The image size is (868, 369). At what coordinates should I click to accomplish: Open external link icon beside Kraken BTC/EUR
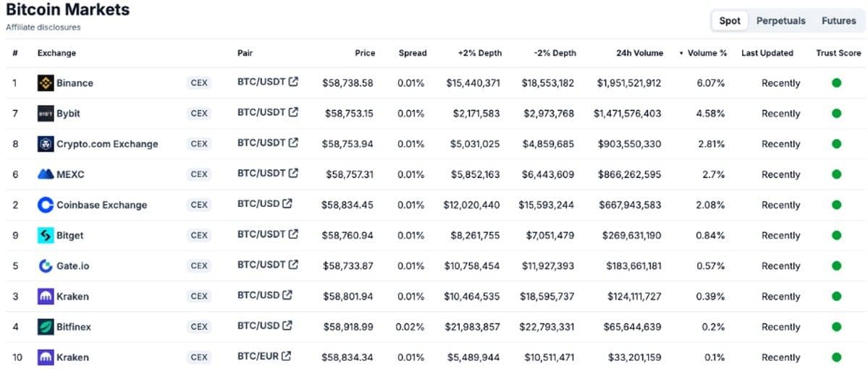point(287,356)
